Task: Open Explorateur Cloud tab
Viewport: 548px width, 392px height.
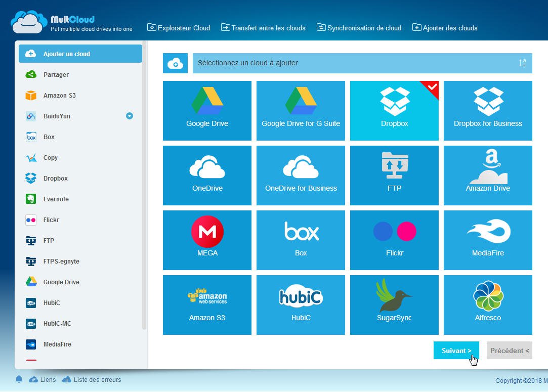Action: click(x=179, y=28)
